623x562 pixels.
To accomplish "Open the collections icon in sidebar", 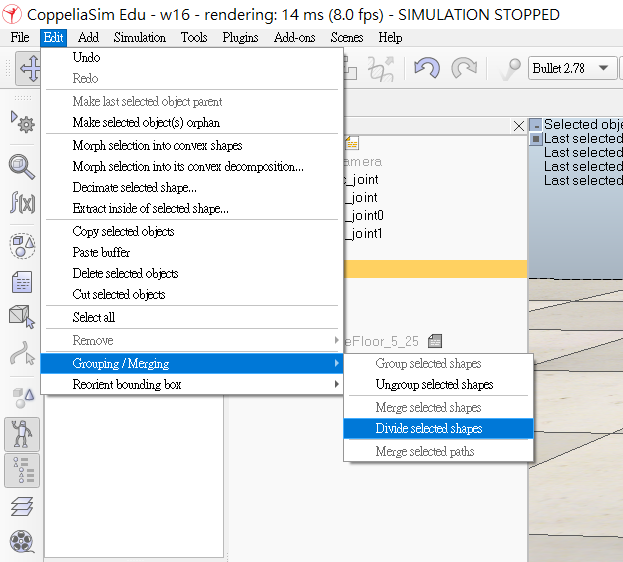I will [22, 246].
